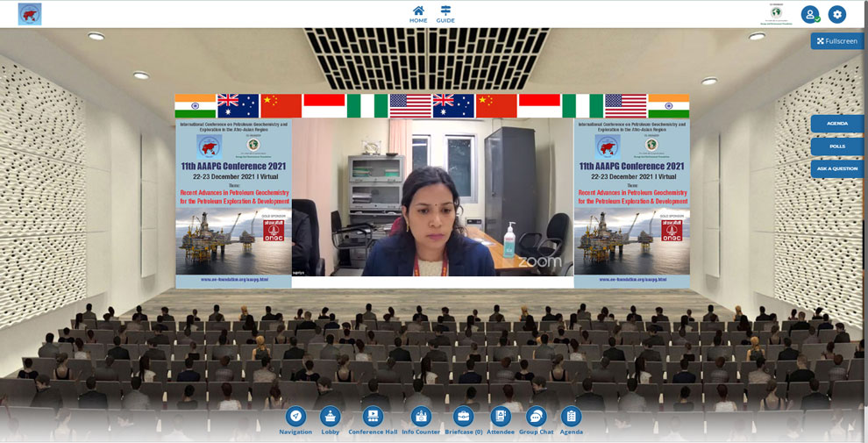Click the co-organizer logo in header
868x443 pixels.
[777, 14]
